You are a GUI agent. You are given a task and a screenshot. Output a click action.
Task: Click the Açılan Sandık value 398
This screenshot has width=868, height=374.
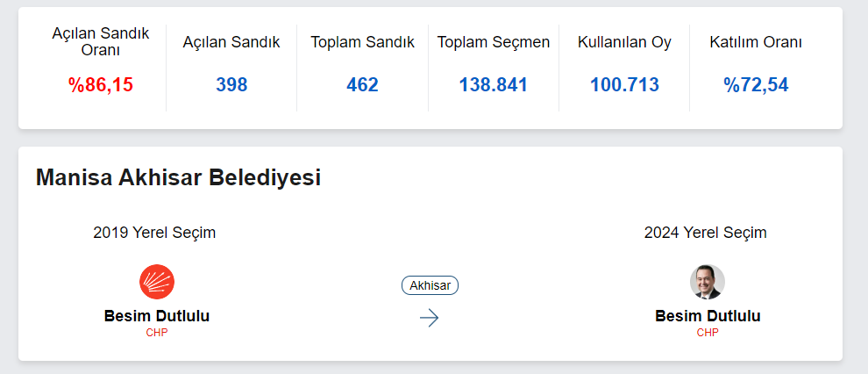pyautogui.click(x=231, y=85)
